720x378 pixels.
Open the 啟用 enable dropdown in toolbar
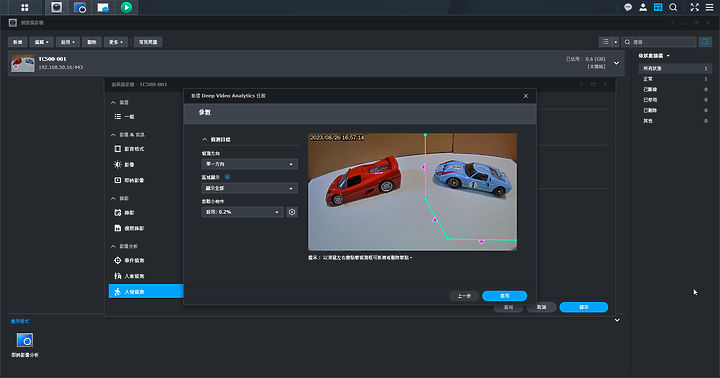pyautogui.click(x=68, y=42)
